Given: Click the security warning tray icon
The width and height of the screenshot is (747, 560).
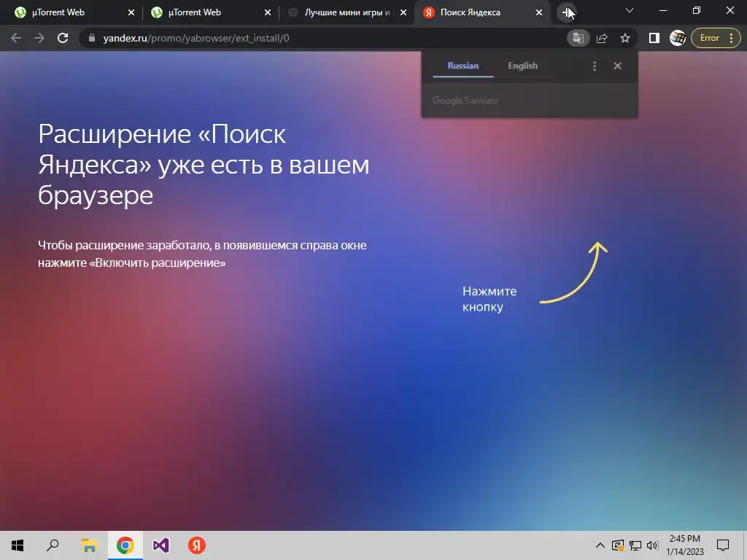Looking at the screenshot, I should [x=618, y=545].
